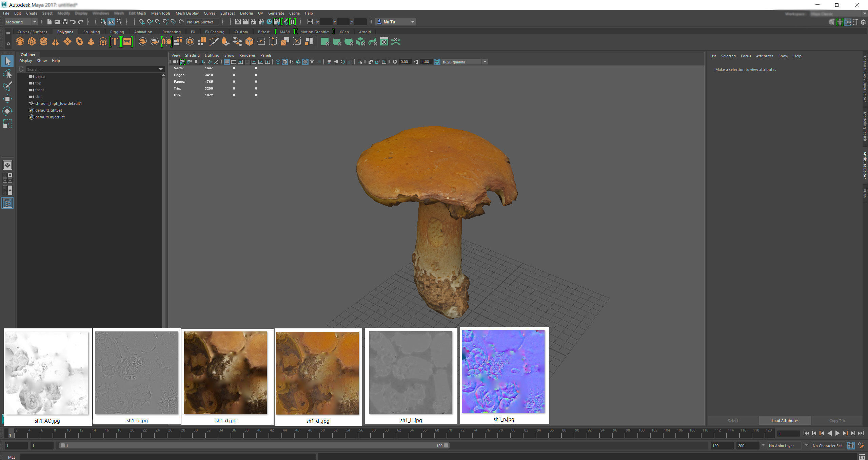
Task: Toggle the film gate icon in viewport toolbar
Action: point(234,62)
